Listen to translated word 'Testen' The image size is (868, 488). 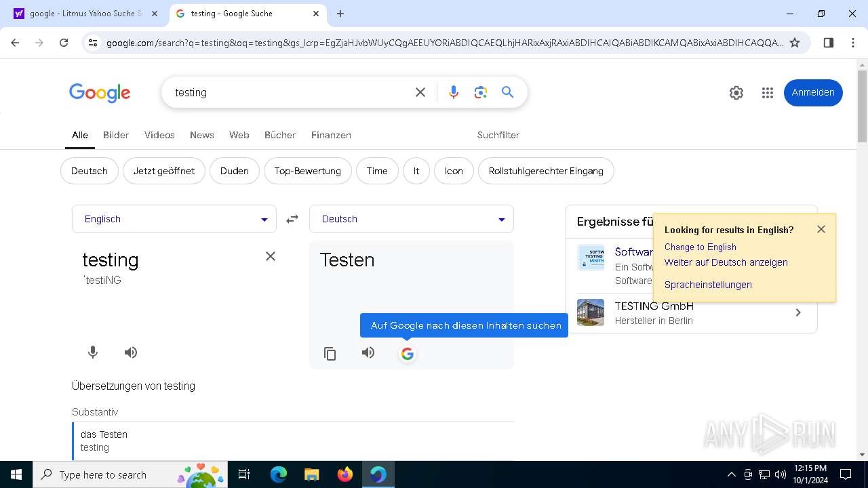(x=368, y=353)
